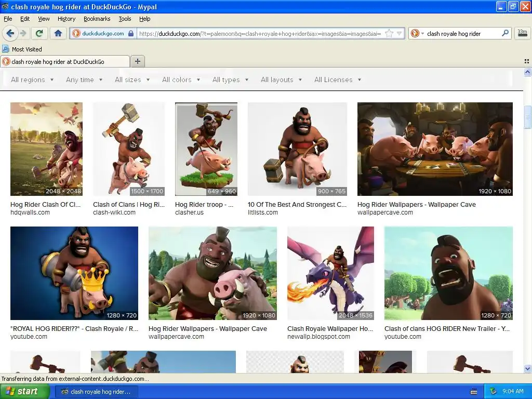Screen dimensions: 532x399
Task: Go back to previous page
Action: [10, 33]
